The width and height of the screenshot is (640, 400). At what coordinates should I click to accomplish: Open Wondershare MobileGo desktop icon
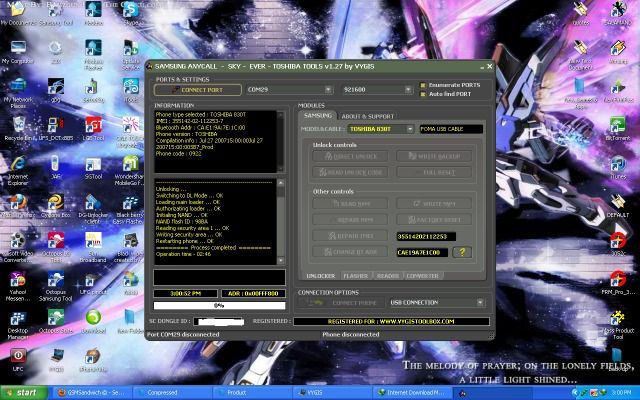coord(130,171)
